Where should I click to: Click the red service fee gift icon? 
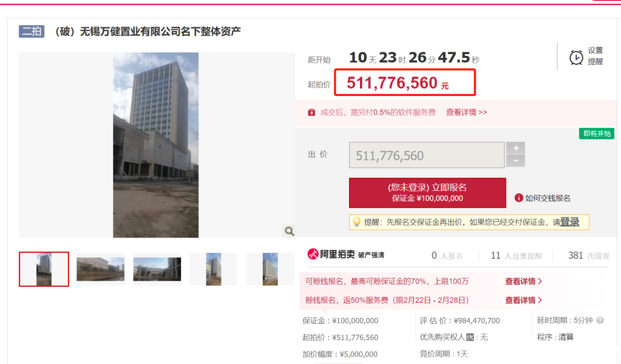[312, 113]
